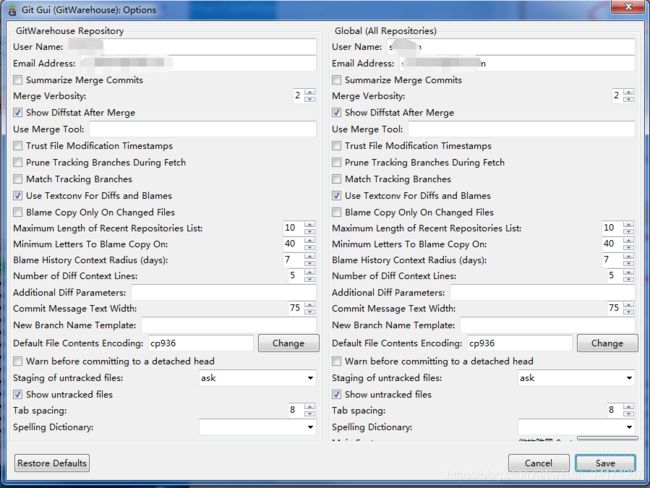
Task: Enable Prune Tracking Branches During Fetch globally
Action: click(337, 163)
